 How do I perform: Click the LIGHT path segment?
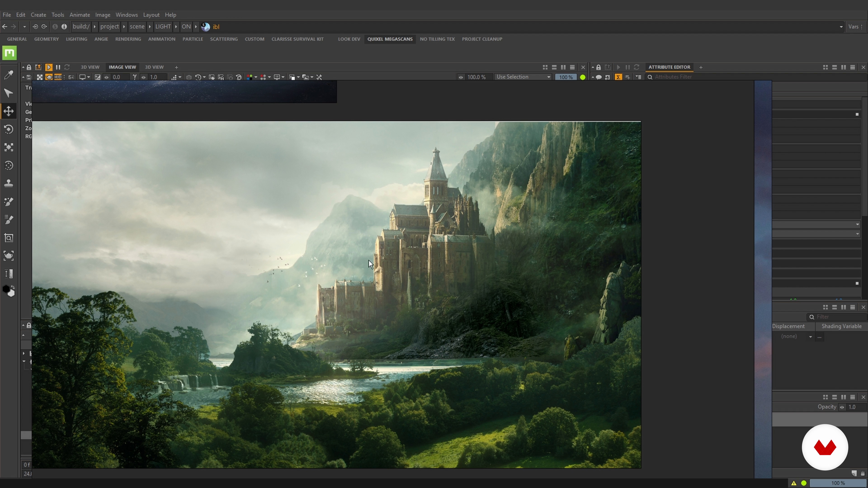click(163, 27)
